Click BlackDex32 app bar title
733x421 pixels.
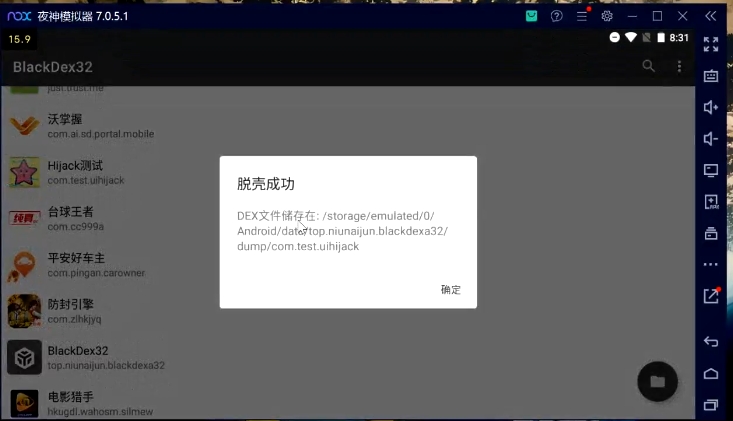tap(53, 67)
